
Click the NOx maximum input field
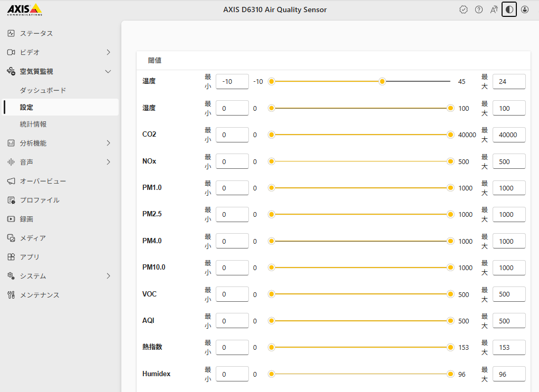pos(509,161)
